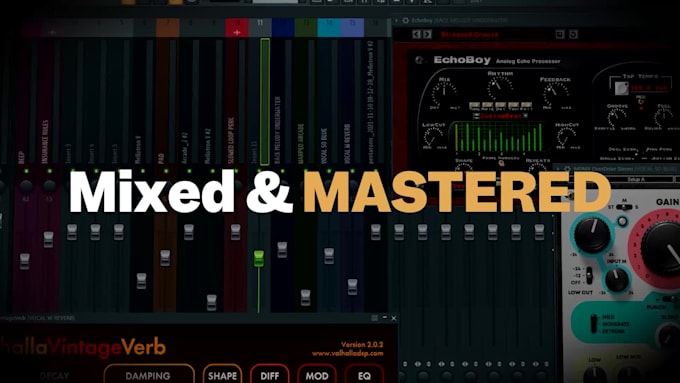Open the EQ section in ValhallaVintageVerb
Viewport: 680px width, 383px height.
(x=364, y=374)
